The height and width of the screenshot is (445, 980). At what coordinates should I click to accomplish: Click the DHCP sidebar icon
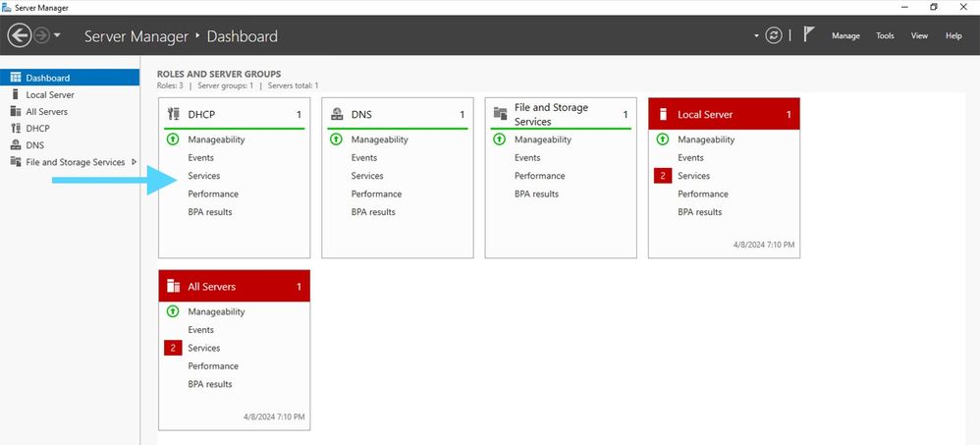16,128
